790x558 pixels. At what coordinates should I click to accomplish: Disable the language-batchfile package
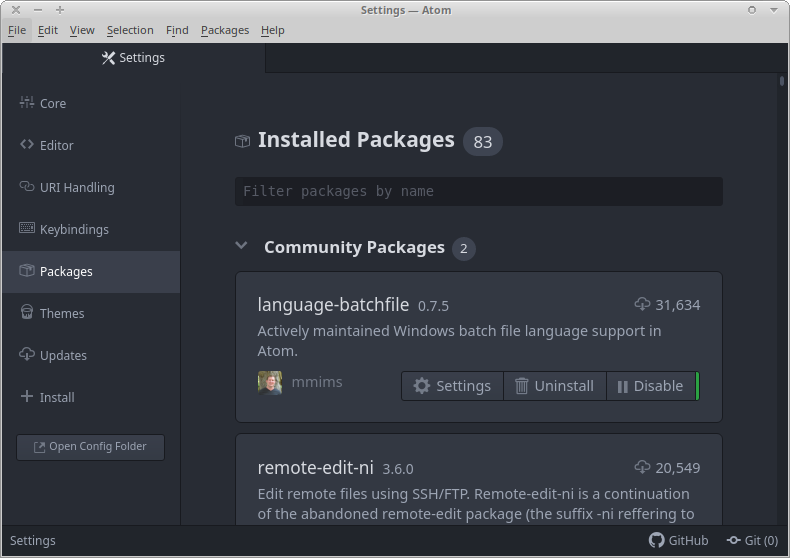coord(650,386)
